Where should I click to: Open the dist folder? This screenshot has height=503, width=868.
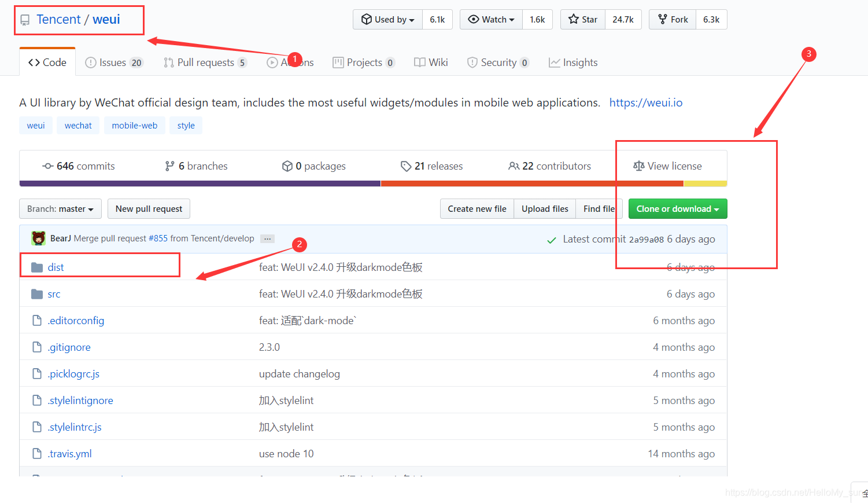(x=56, y=267)
